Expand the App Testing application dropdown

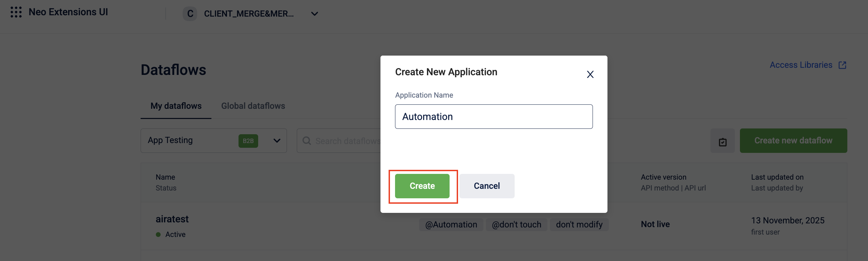214,141
